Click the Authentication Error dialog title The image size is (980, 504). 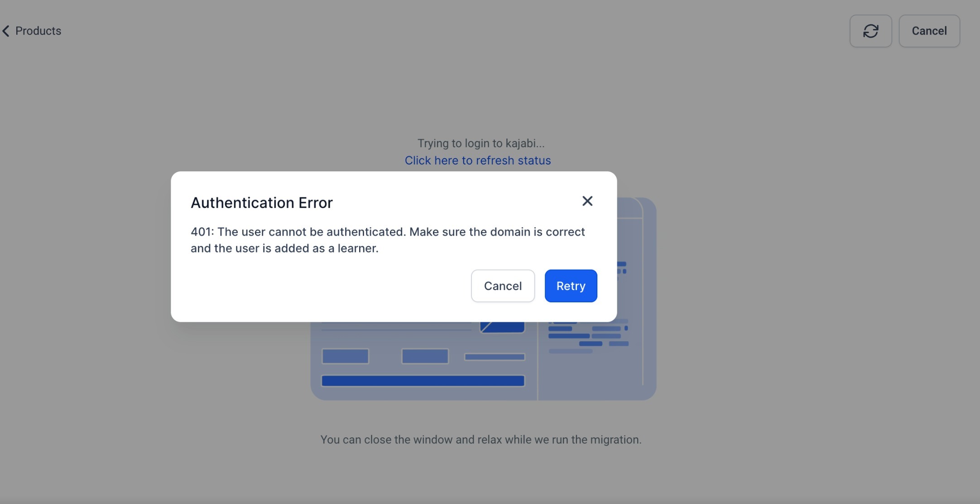point(261,203)
